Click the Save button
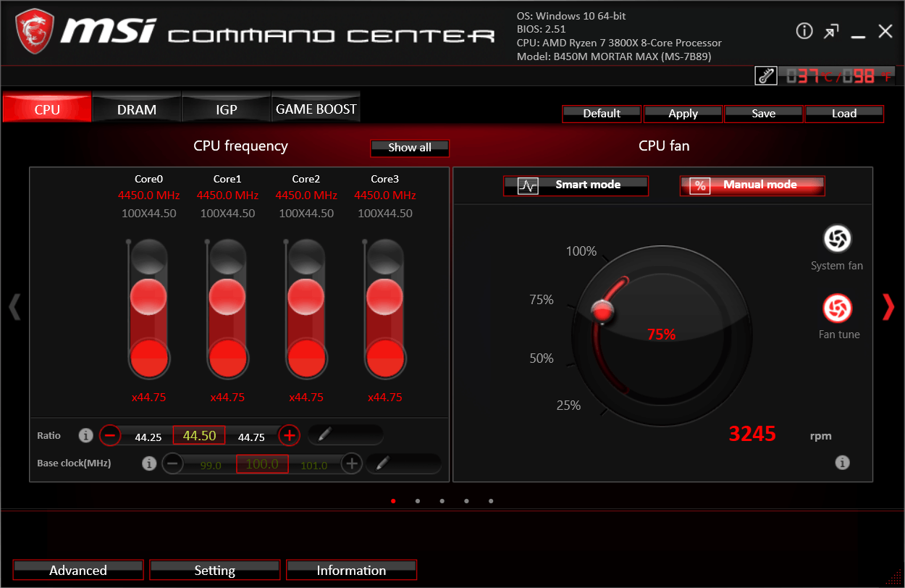This screenshot has width=905, height=588. 763,114
